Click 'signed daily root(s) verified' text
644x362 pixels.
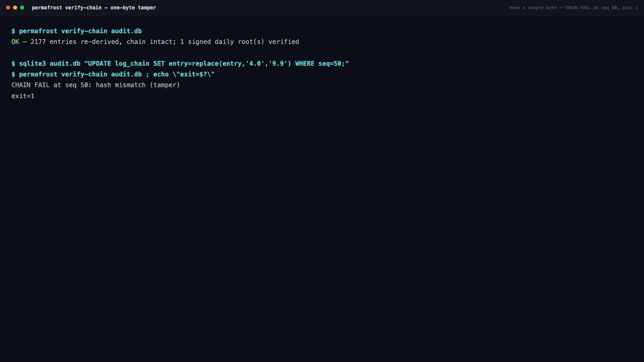tap(244, 42)
